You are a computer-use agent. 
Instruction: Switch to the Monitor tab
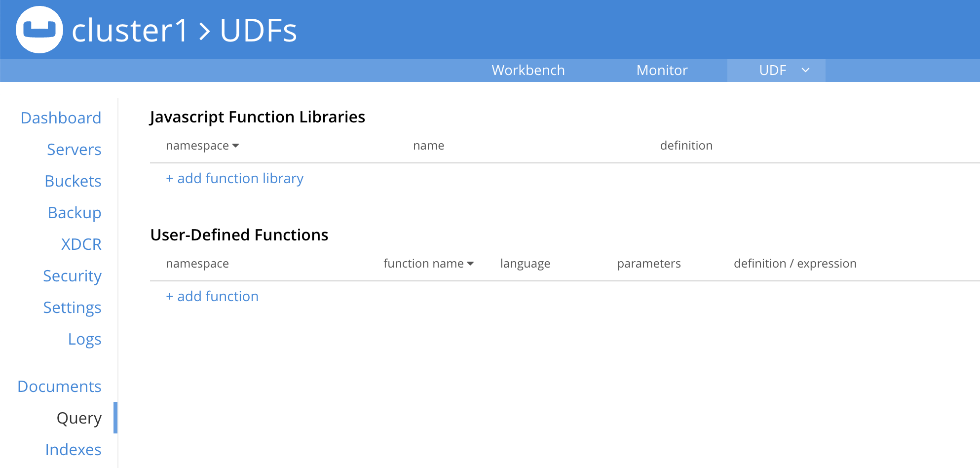(662, 70)
